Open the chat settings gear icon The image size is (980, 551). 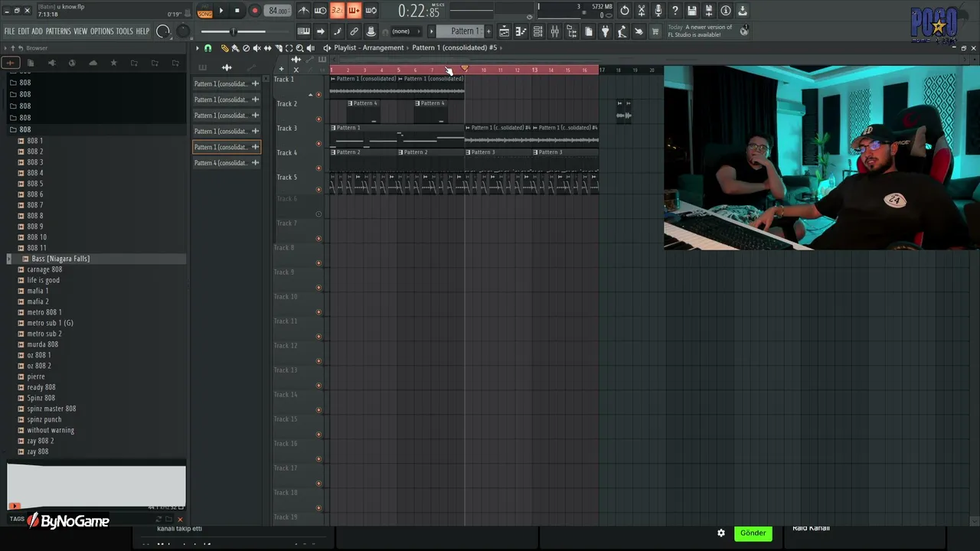720,533
